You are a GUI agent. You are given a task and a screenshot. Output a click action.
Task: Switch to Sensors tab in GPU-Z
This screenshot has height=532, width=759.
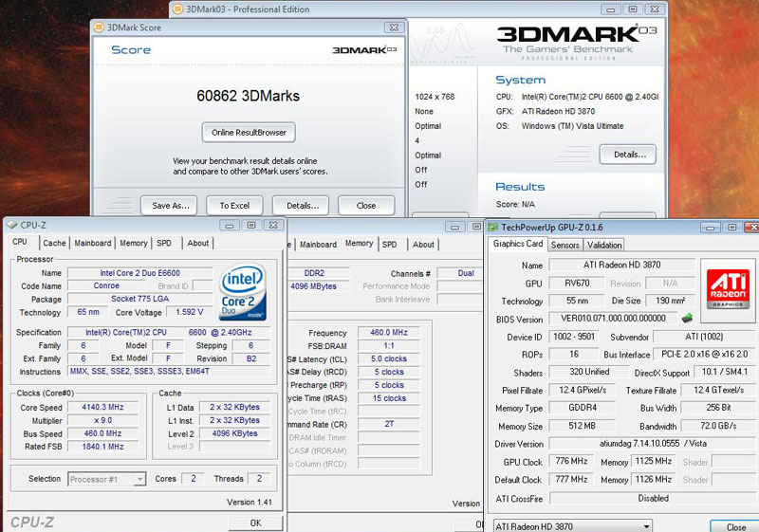[x=565, y=246]
